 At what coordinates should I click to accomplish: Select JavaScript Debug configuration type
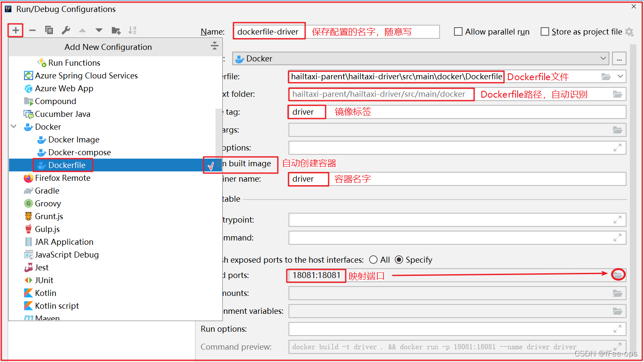(67, 255)
